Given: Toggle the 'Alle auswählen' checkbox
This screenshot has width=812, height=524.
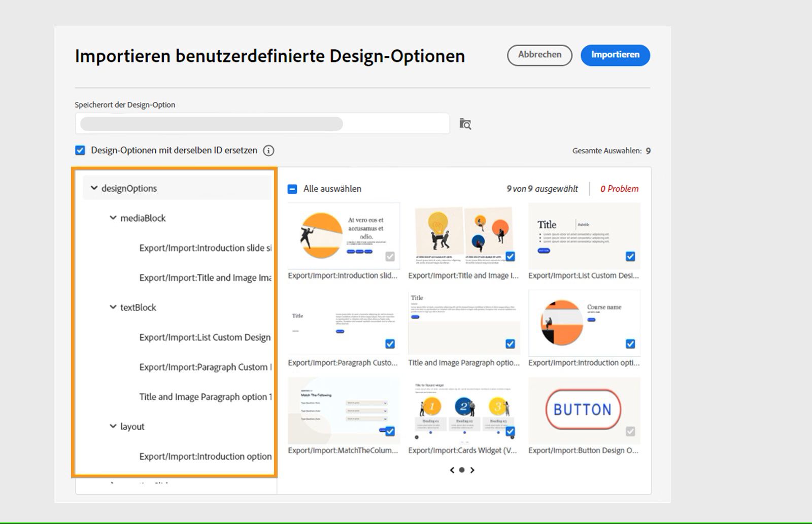Looking at the screenshot, I should [x=291, y=188].
